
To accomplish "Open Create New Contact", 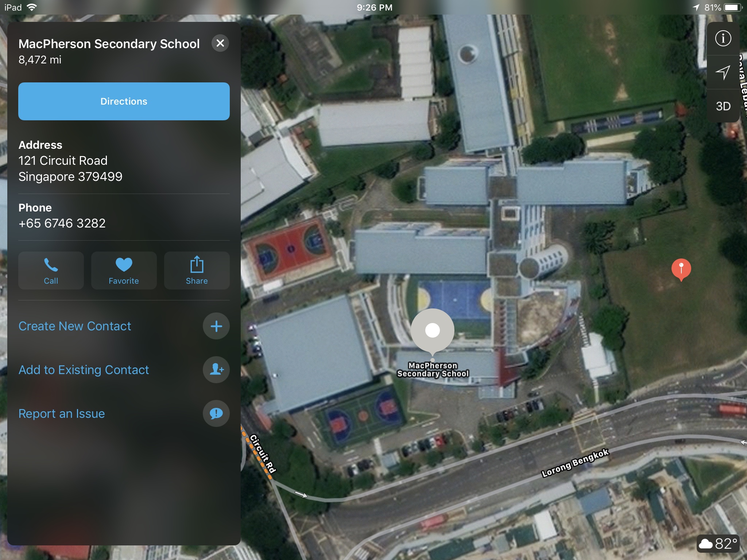I will [75, 326].
